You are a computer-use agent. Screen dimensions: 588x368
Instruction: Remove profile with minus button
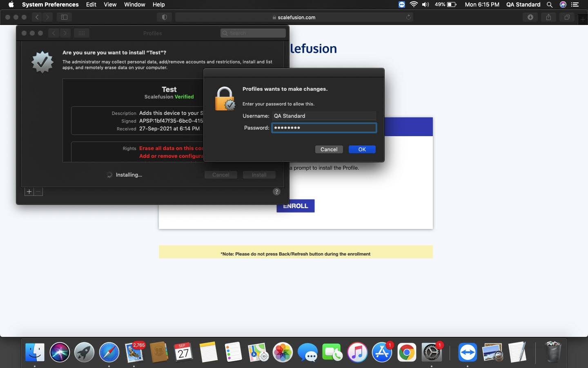coord(38,191)
